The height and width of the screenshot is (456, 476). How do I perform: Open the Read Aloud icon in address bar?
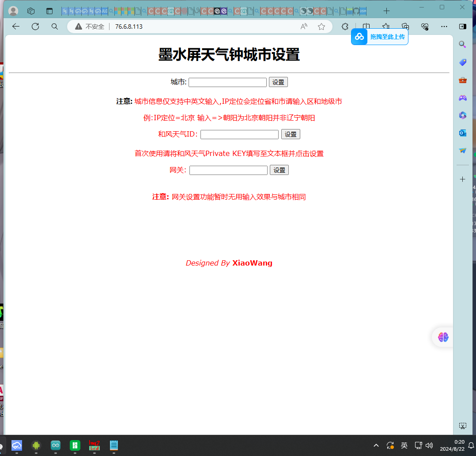click(304, 27)
